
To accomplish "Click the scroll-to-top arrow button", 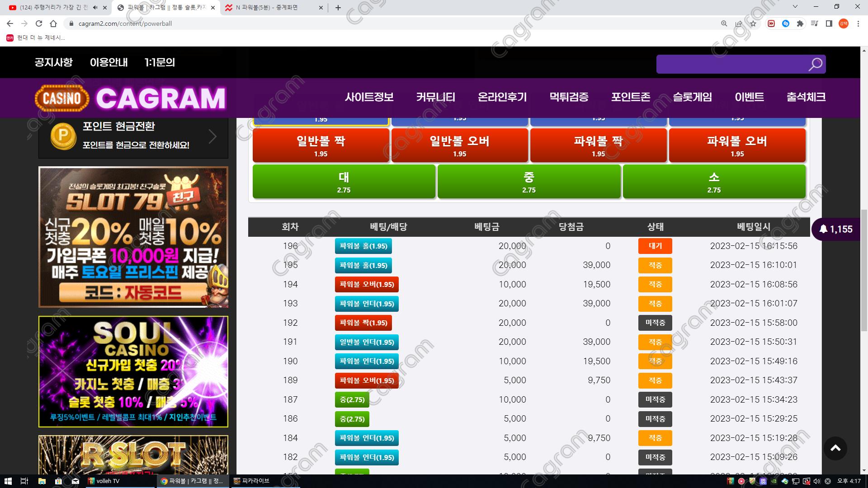I will 835,448.
